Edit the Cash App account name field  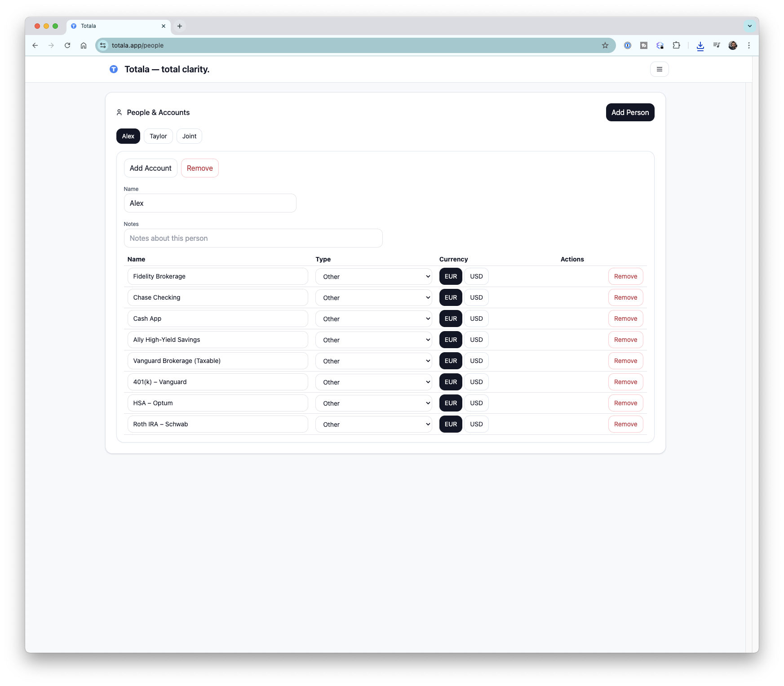point(218,319)
